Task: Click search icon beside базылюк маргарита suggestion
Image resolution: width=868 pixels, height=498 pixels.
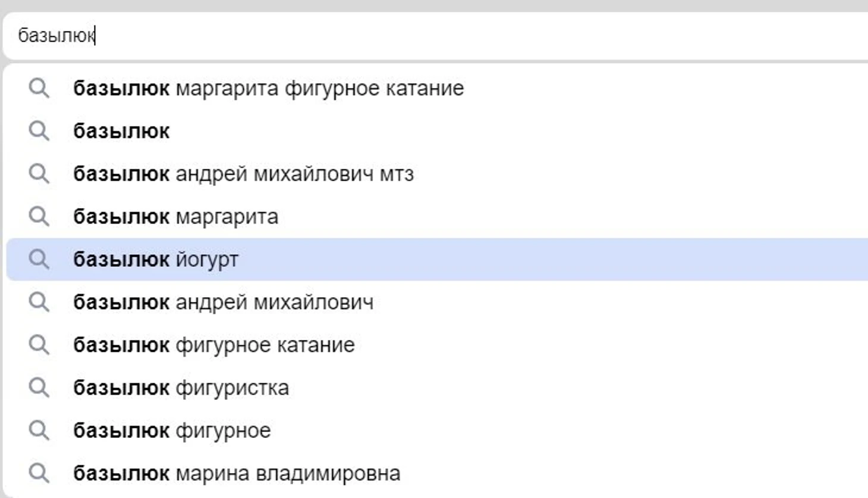Action: 39,217
